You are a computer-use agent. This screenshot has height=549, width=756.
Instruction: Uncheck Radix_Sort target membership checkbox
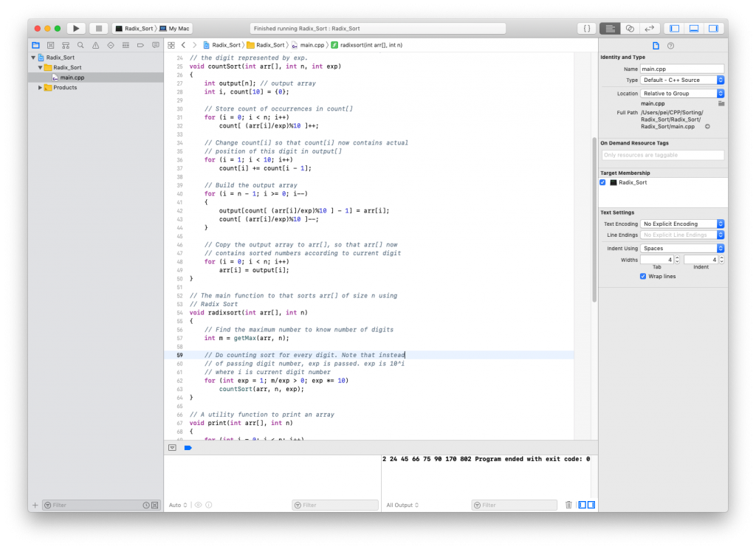(x=603, y=182)
